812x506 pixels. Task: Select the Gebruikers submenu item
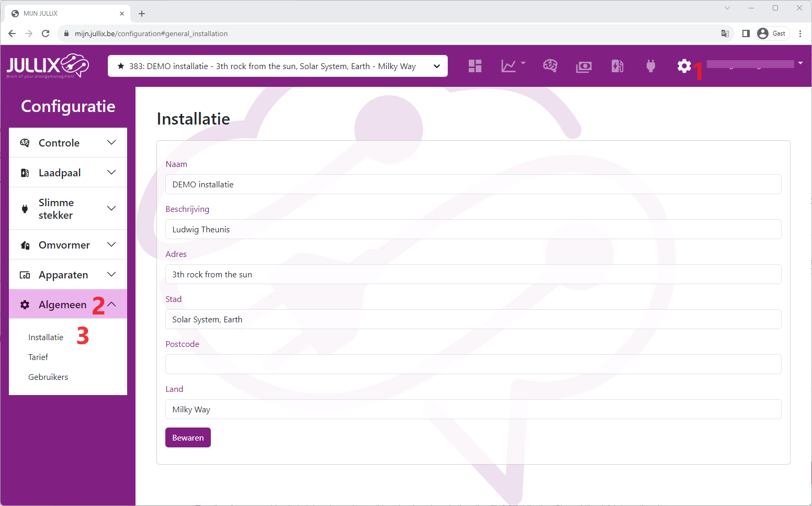(48, 377)
